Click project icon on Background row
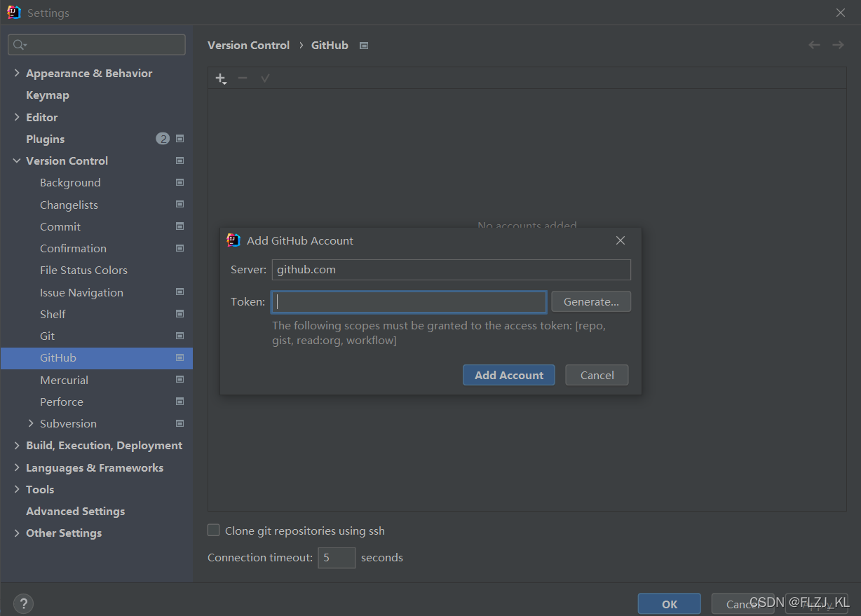This screenshot has height=616, width=861. [180, 182]
